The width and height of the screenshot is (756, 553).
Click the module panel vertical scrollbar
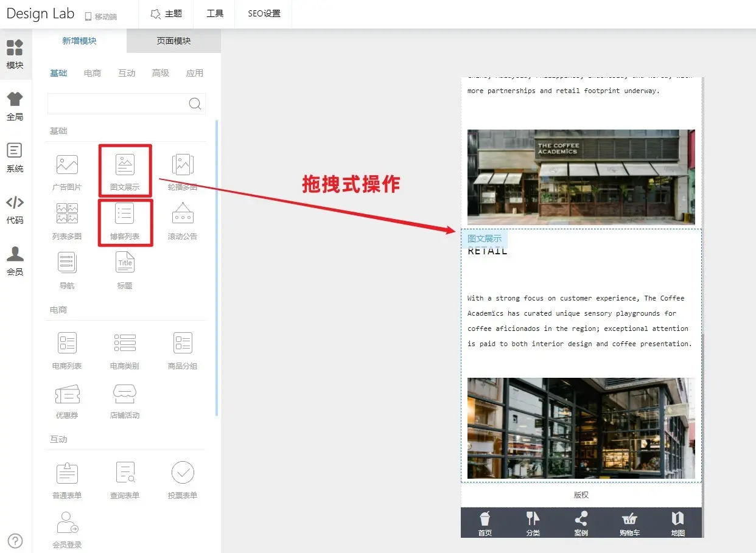pos(217,268)
